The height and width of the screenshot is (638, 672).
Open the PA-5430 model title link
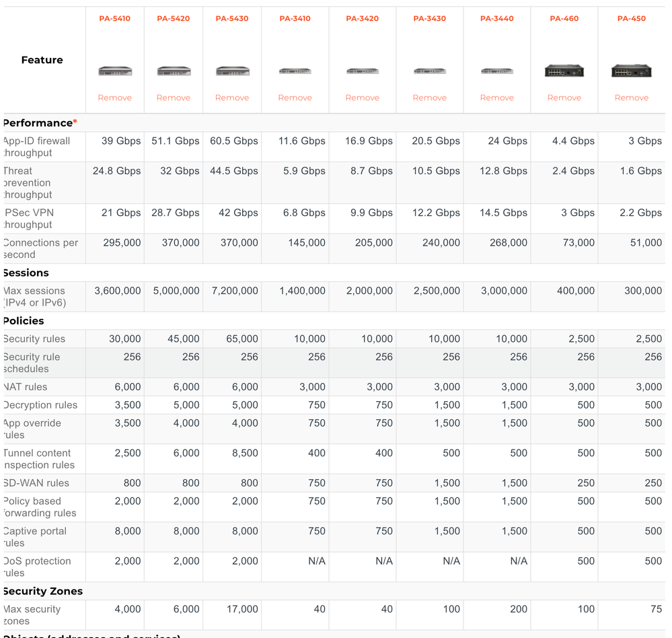pyautogui.click(x=232, y=18)
